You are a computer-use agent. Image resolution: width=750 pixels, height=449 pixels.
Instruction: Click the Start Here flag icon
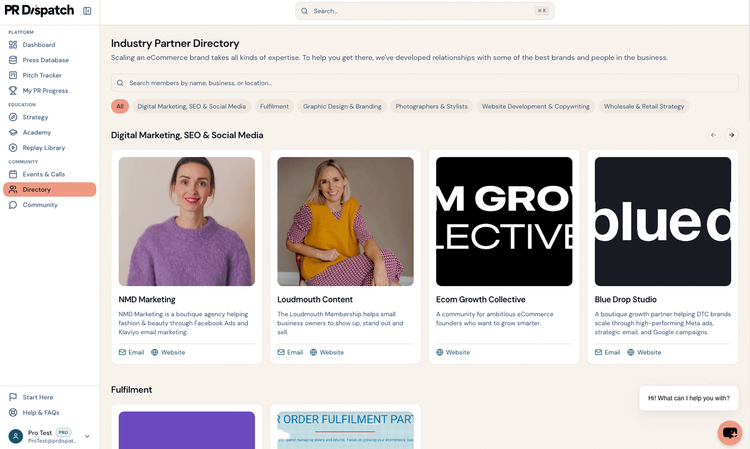pyautogui.click(x=13, y=397)
